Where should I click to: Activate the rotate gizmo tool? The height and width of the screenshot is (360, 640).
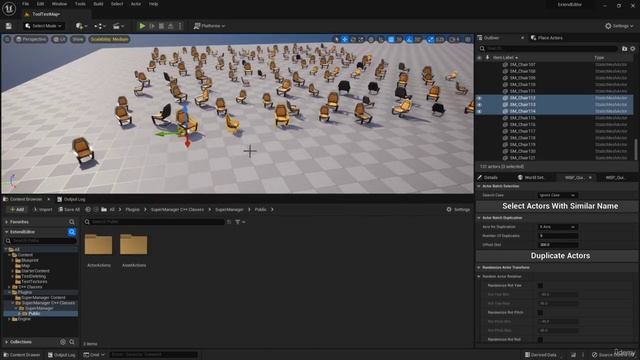(353, 39)
